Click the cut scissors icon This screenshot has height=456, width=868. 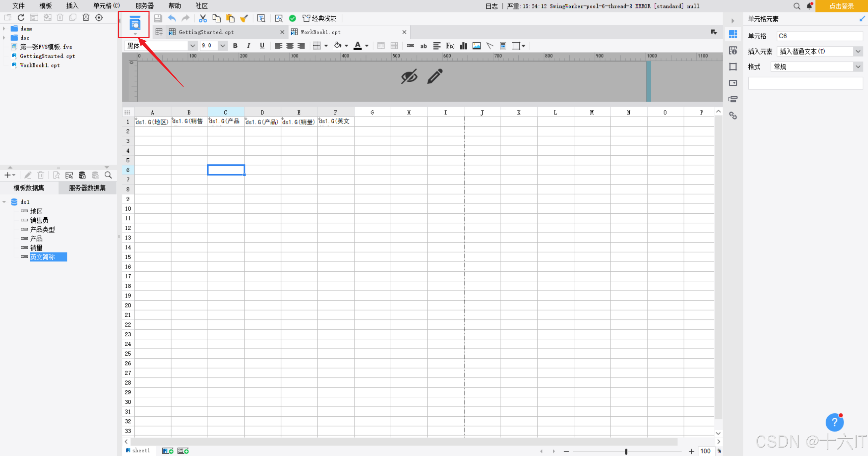[203, 18]
